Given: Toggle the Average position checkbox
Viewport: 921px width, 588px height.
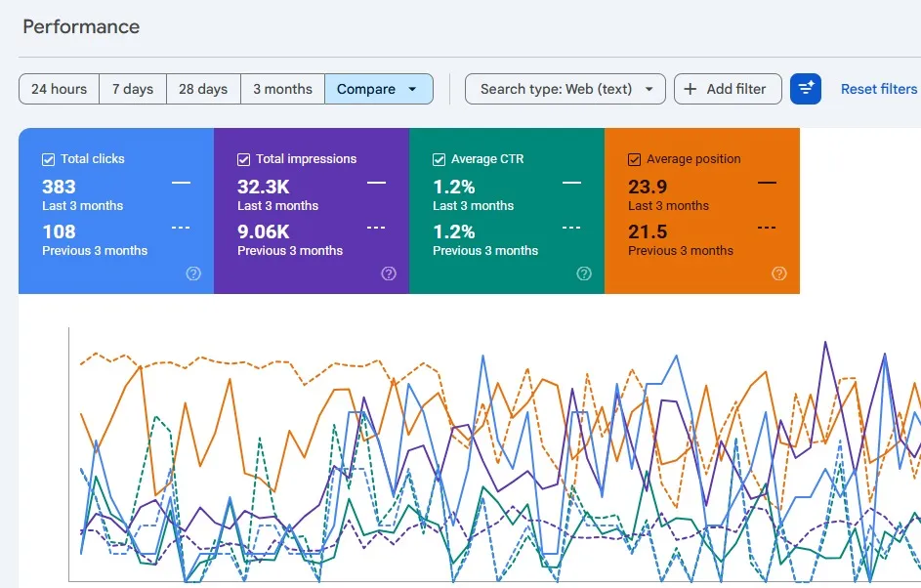Looking at the screenshot, I should point(635,159).
